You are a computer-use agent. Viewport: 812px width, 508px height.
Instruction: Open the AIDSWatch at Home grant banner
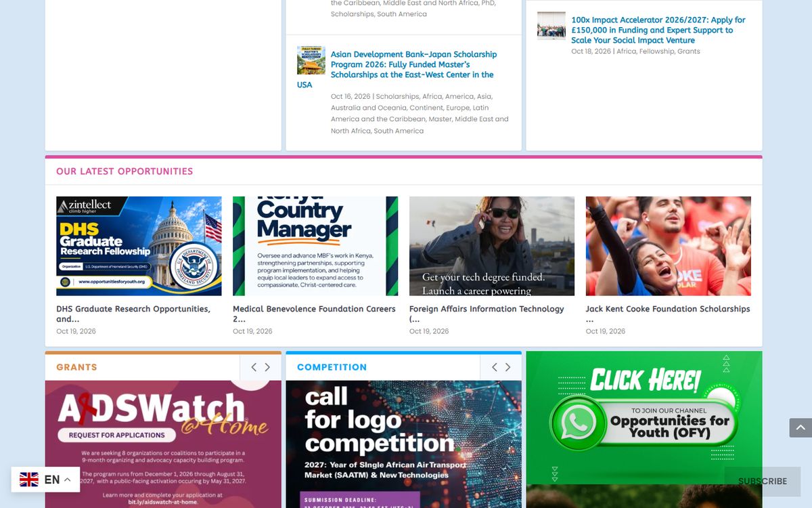pyautogui.click(x=163, y=444)
